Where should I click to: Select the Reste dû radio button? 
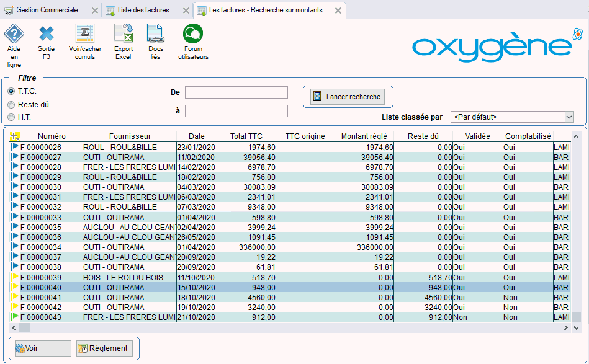coord(11,105)
